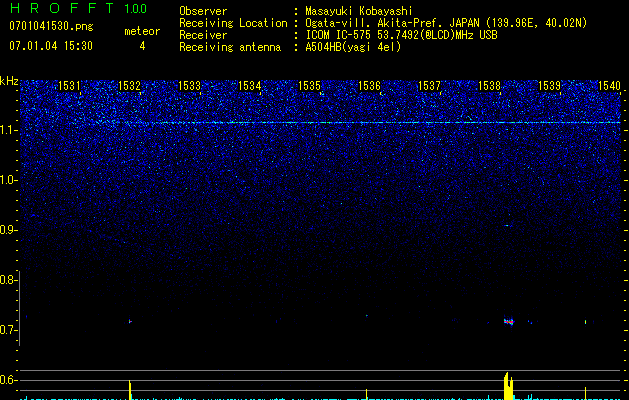Click the HROFFT 1.0.0 title text

pos(78,8)
